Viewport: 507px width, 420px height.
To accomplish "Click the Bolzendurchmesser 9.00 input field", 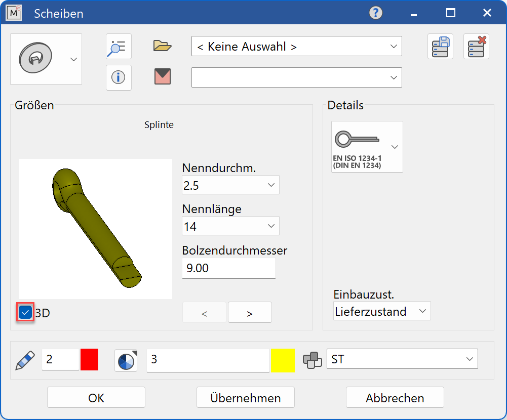I will click(x=228, y=268).
